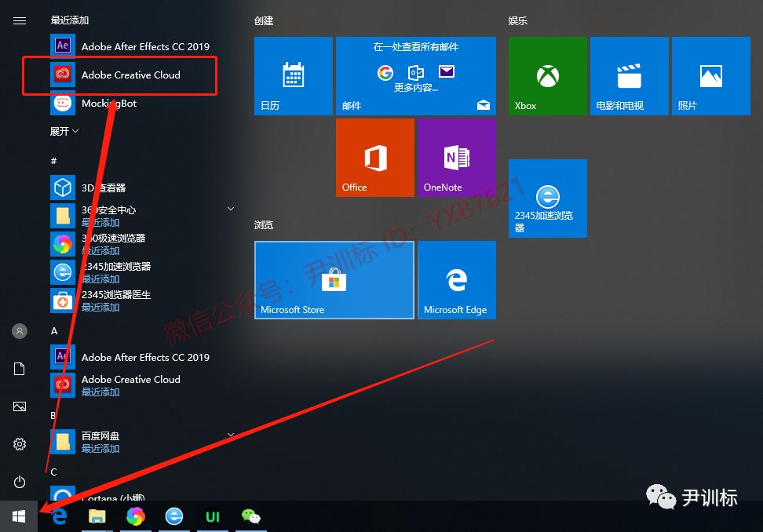Open the 邮件 mail tile
Viewport: 763px width, 532px height.
tap(415, 76)
